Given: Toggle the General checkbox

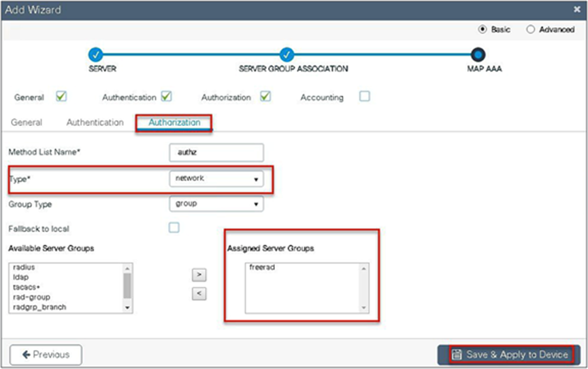Looking at the screenshot, I should [x=61, y=97].
